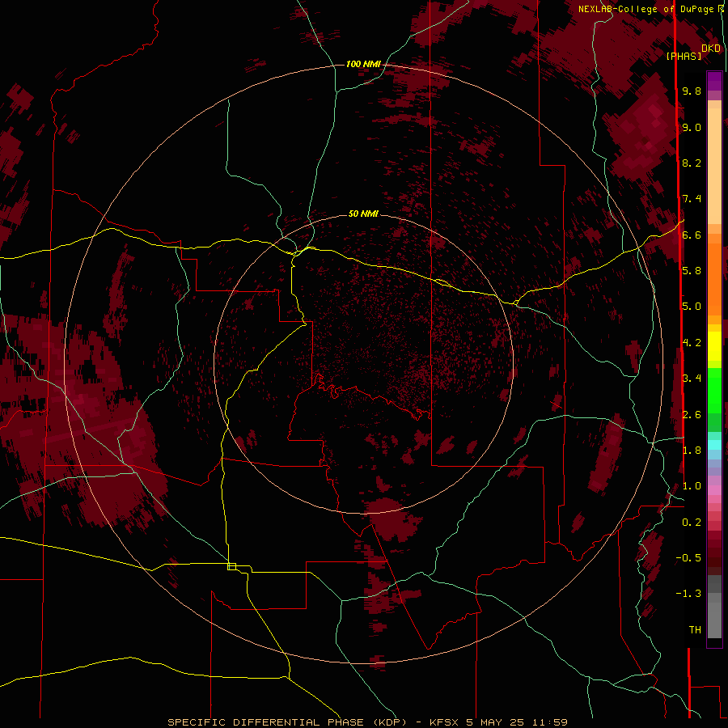Click the 5.8 scale value
This screenshot has height=728, width=728.
point(692,270)
